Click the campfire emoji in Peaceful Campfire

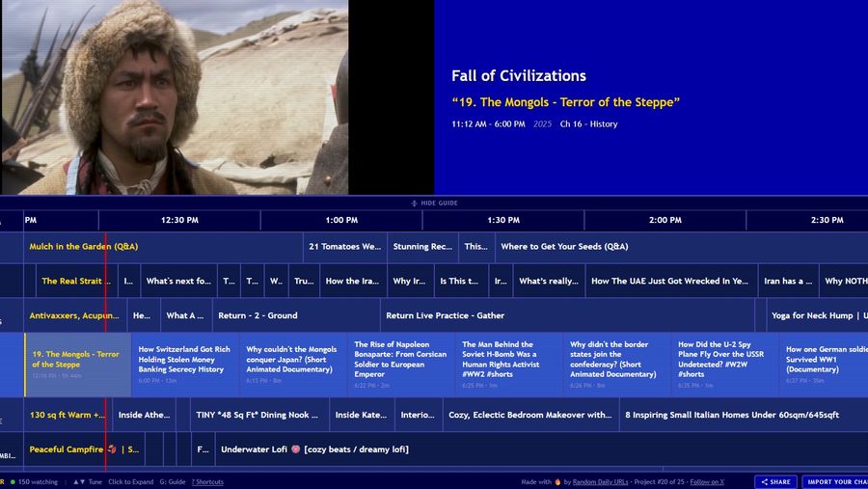(112, 449)
